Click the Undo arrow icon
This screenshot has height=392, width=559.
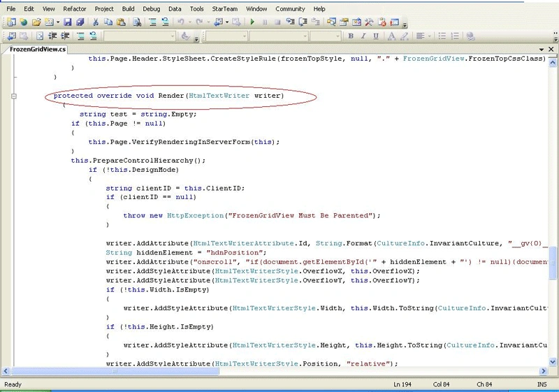(x=181, y=22)
